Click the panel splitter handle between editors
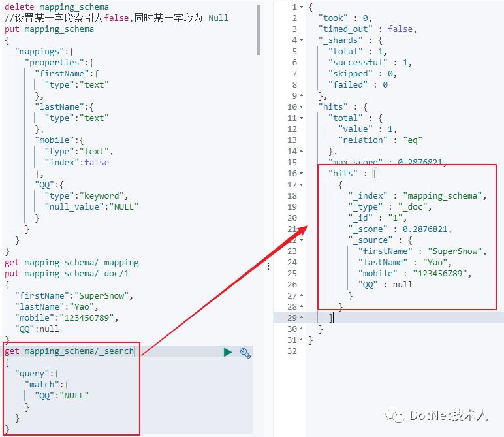Viewport: 504px width, 437px height. coord(268,266)
